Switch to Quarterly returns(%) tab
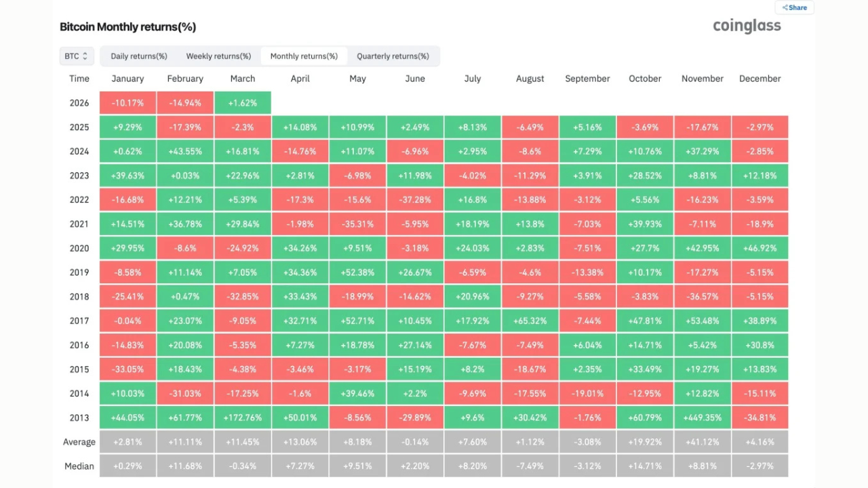The width and height of the screenshot is (868, 488). click(393, 56)
